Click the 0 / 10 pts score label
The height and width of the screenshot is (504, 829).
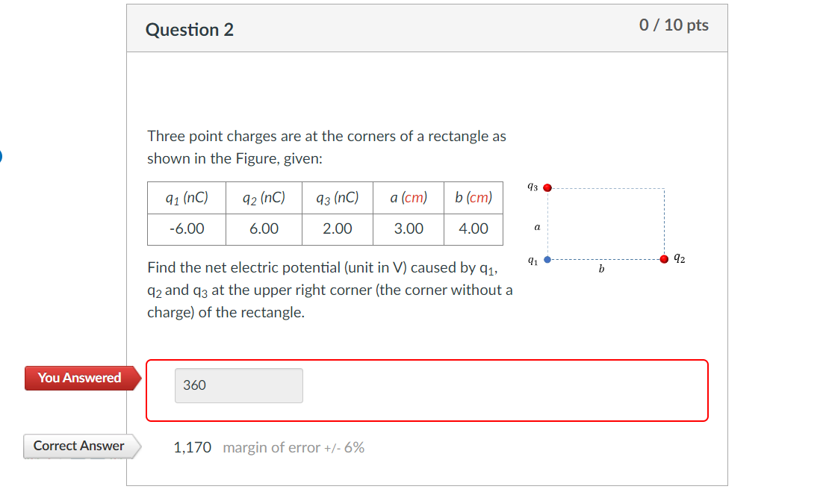point(674,25)
